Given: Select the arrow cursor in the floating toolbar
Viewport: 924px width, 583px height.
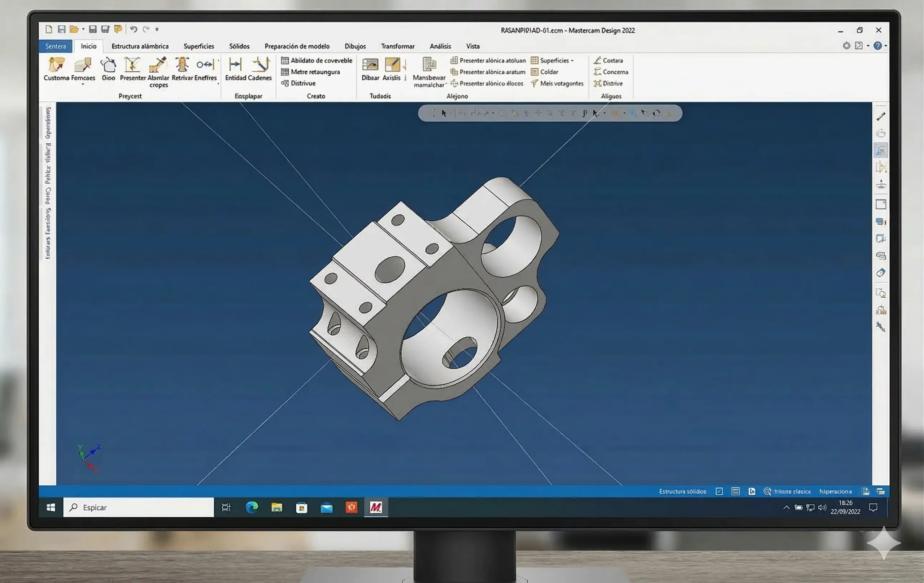Looking at the screenshot, I should 443,113.
